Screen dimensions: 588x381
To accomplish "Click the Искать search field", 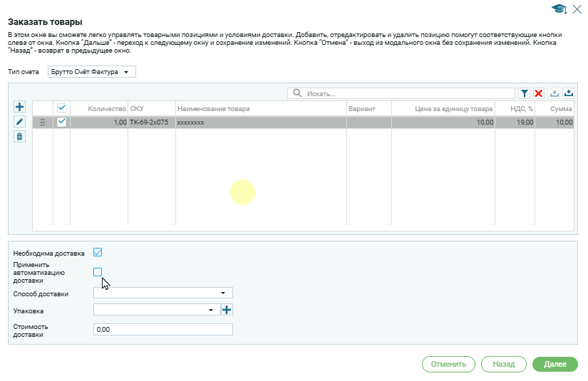I will (x=406, y=93).
